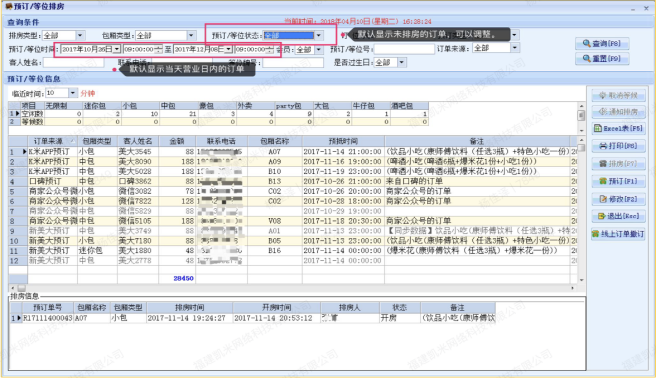Click the 等候数 row in room summary
Viewport: 656px width, 378px height.
(218, 122)
